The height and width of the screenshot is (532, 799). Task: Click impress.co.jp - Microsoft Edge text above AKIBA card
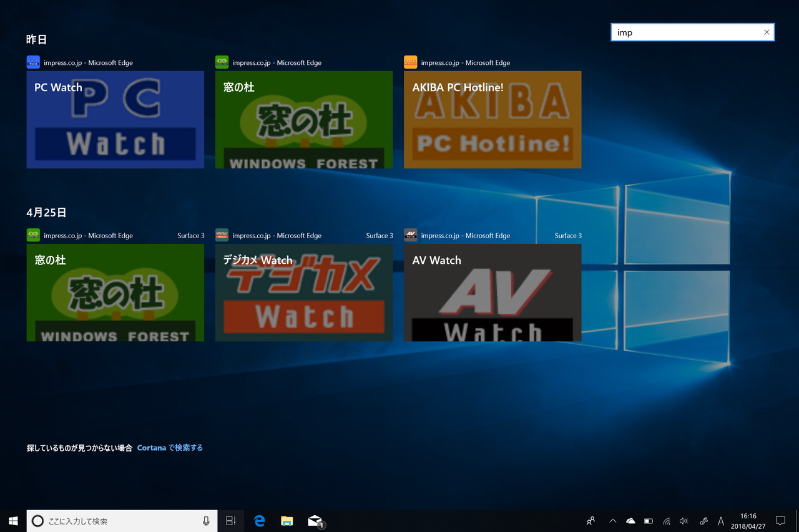click(x=466, y=62)
